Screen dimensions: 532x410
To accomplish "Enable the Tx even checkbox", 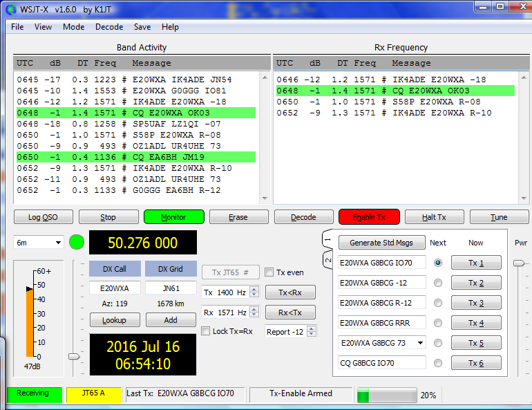I will click(269, 272).
